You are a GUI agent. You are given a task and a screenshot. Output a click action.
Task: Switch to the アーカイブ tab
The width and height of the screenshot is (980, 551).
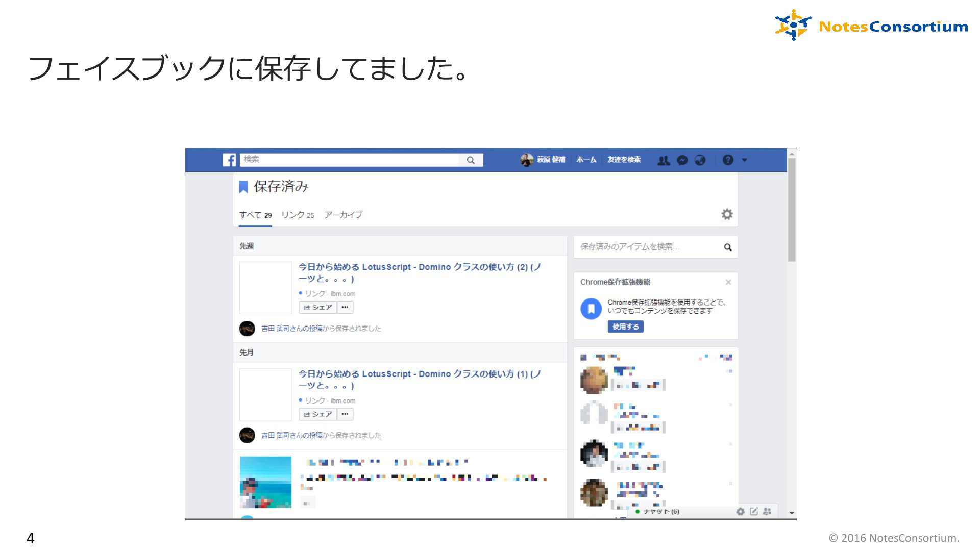(x=343, y=215)
